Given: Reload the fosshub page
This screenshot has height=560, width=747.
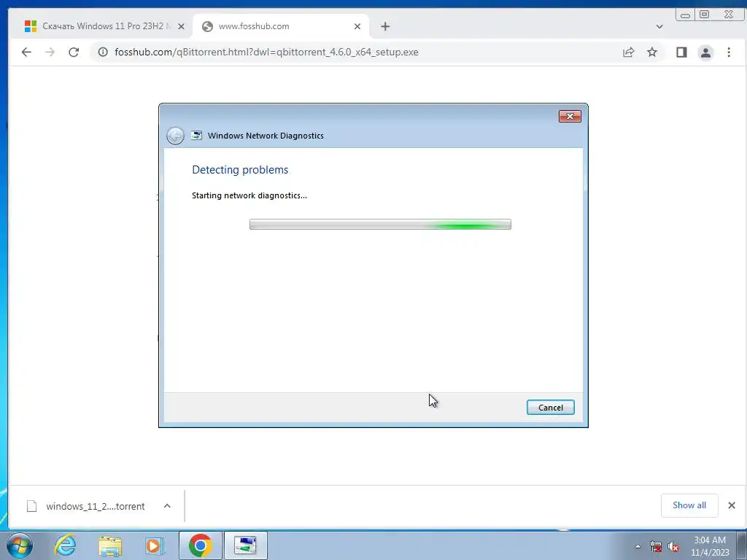Looking at the screenshot, I should pyautogui.click(x=74, y=52).
